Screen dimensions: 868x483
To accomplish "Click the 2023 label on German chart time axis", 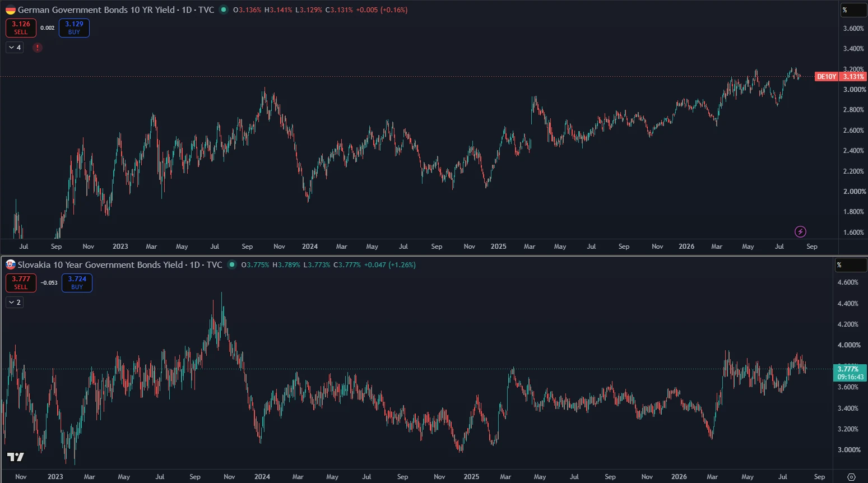I will coord(120,247).
